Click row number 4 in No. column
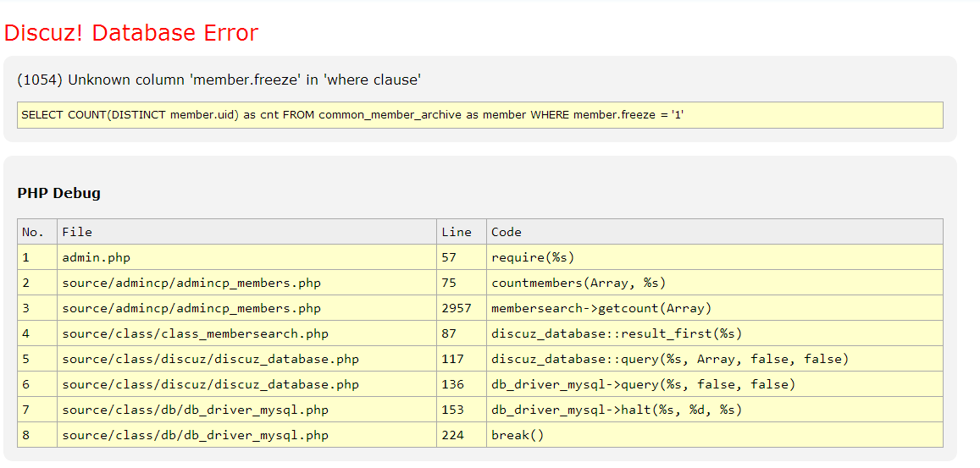 37,333
